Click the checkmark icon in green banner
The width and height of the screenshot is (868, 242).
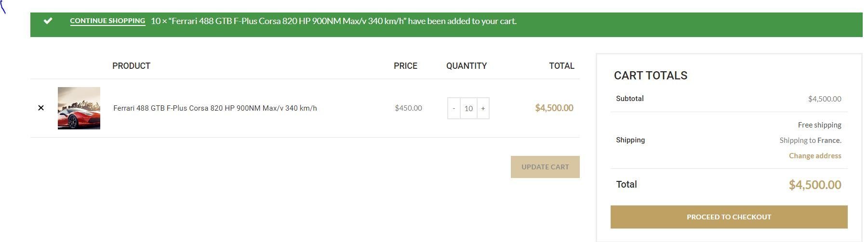[x=48, y=21]
